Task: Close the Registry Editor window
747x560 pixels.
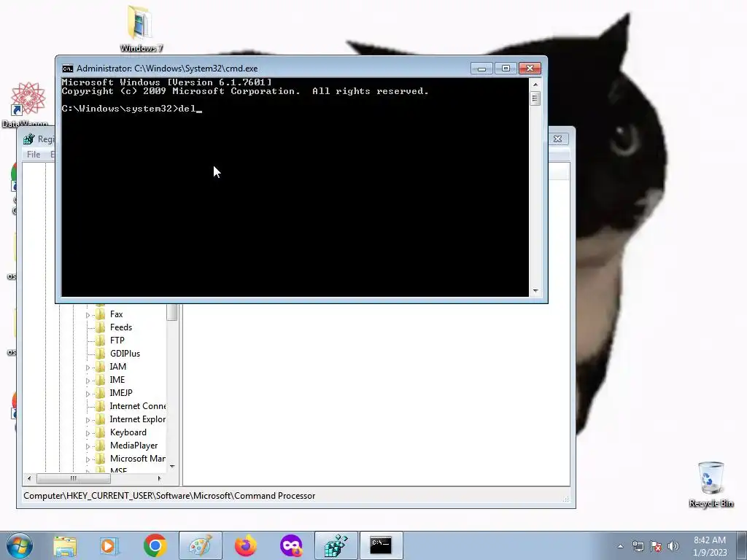Action: click(x=557, y=139)
